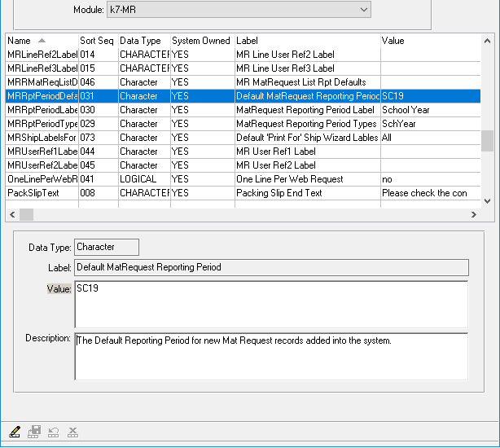Viewport: 500px width, 448px height.
Task: Click the delete record X icon
Action: point(72,432)
